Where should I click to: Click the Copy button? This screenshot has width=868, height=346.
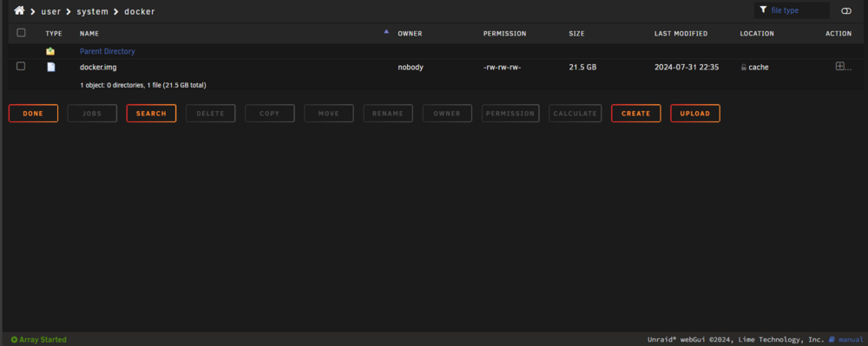click(270, 114)
